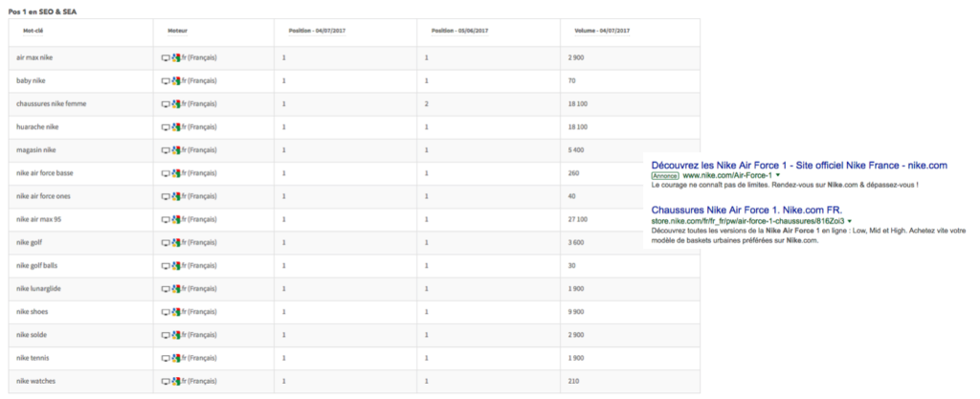Select the magasin nike keyword
Viewport: 980px width, 399px height.
click(x=36, y=150)
